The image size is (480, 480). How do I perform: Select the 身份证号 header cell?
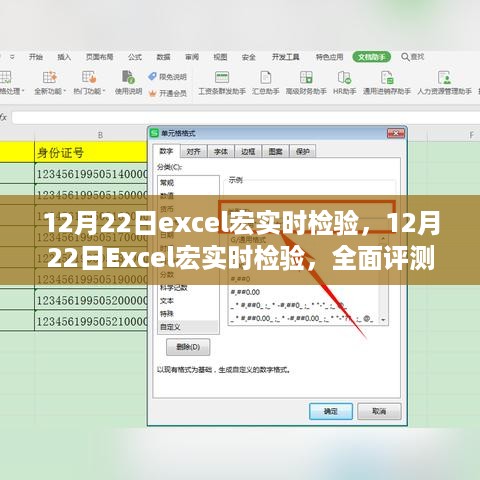pyautogui.click(x=91, y=153)
